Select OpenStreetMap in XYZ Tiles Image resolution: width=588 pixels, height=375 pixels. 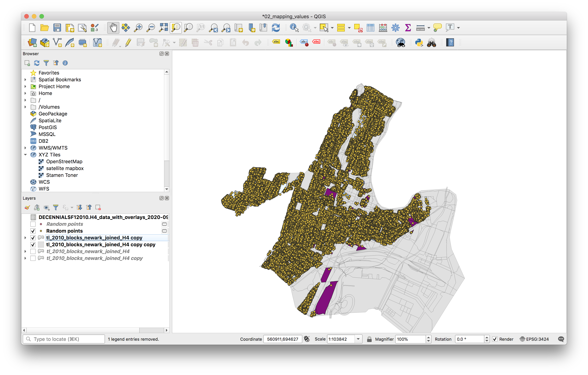click(64, 162)
